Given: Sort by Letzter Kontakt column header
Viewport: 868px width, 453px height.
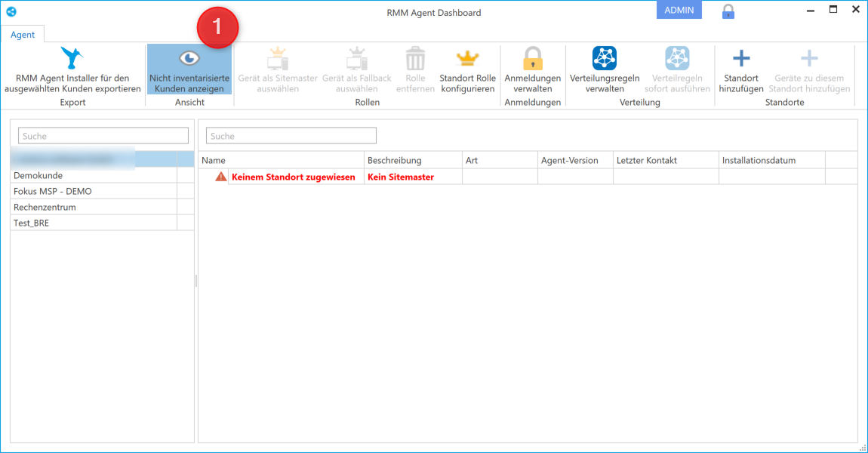Looking at the screenshot, I should tap(666, 160).
